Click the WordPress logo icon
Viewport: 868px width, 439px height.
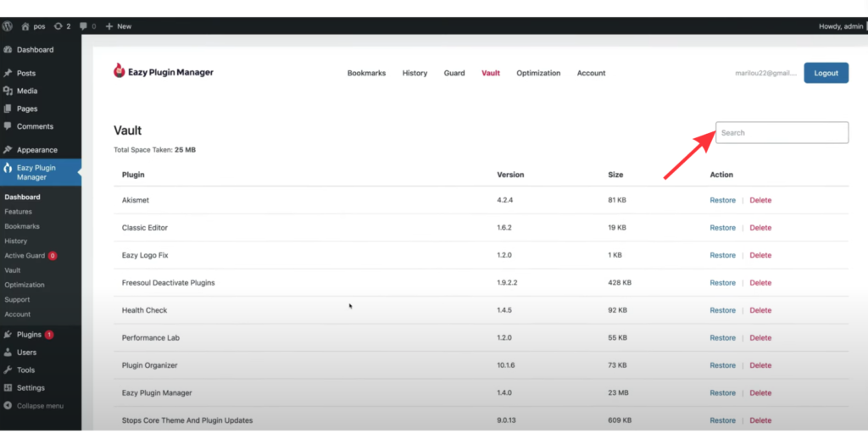tap(7, 26)
